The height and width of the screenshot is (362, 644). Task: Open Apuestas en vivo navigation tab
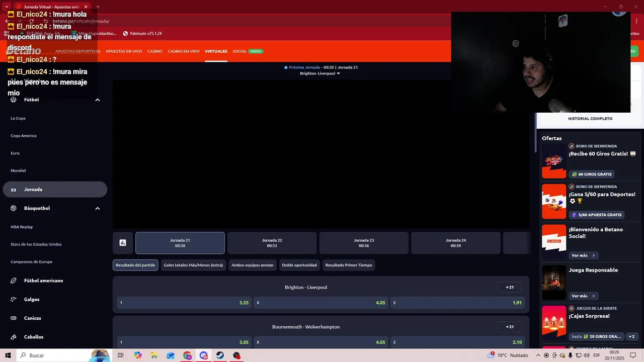tap(124, 51)
